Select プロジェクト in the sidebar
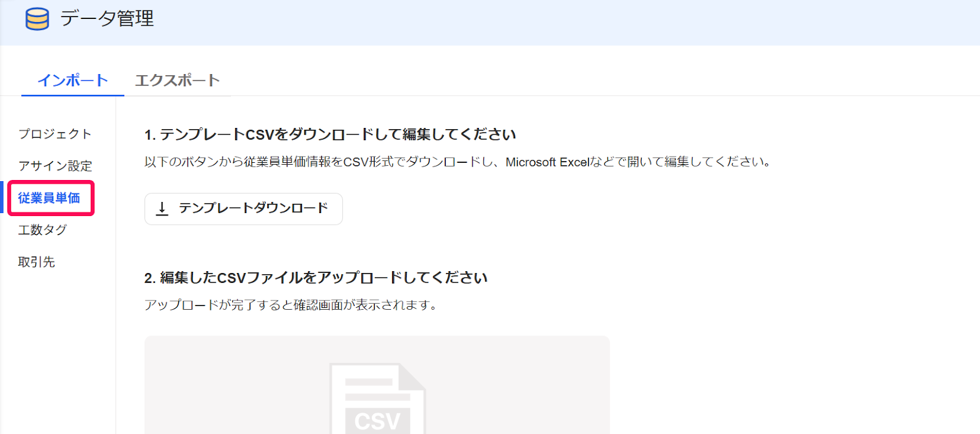Screen dimensions: 980x434 (55, 134)
